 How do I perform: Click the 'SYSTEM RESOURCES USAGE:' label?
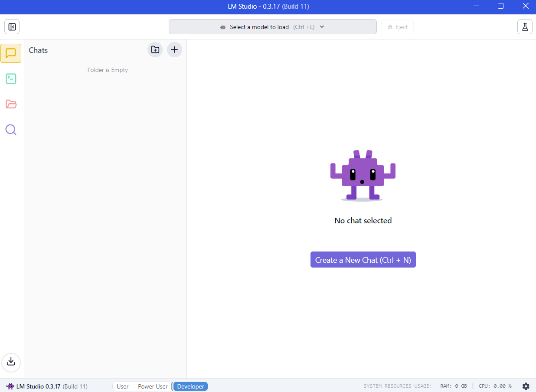click(x=398, y=386)
